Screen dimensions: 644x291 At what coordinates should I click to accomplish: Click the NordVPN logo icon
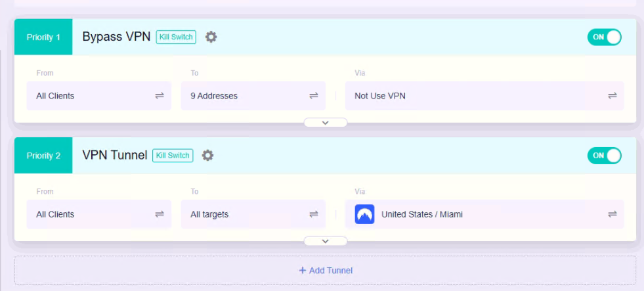tap(364, 214)
